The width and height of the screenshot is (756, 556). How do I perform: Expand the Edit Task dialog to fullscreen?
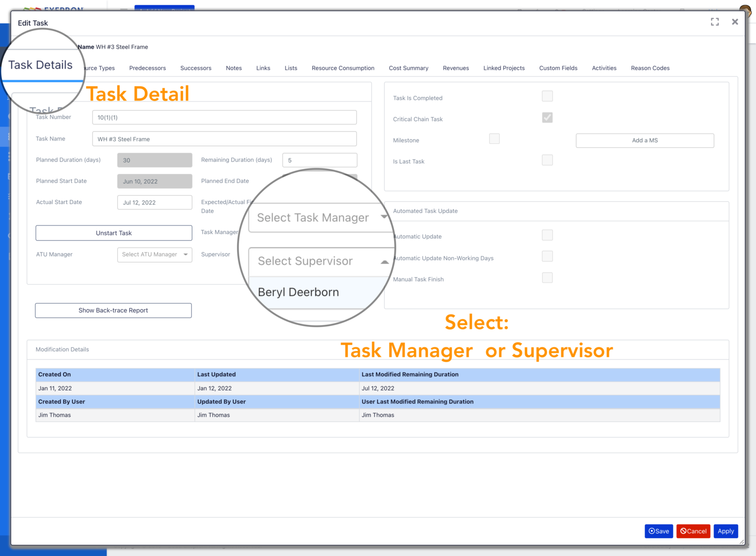[x=715, y=22]
